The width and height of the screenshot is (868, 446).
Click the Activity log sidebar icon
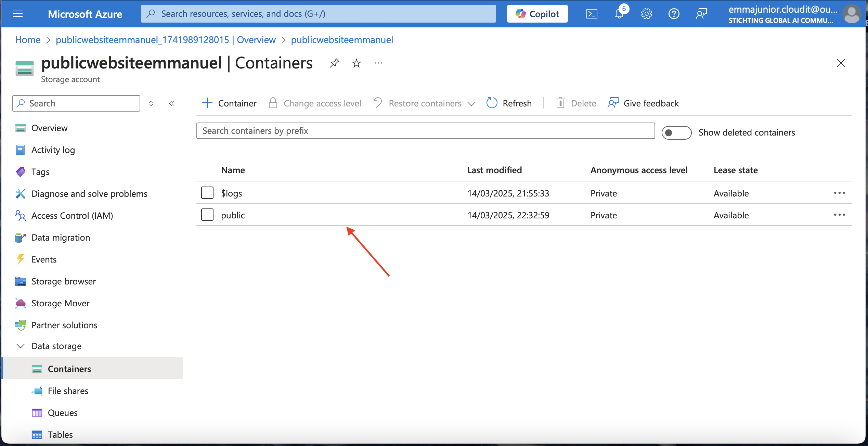pos(21,150)
